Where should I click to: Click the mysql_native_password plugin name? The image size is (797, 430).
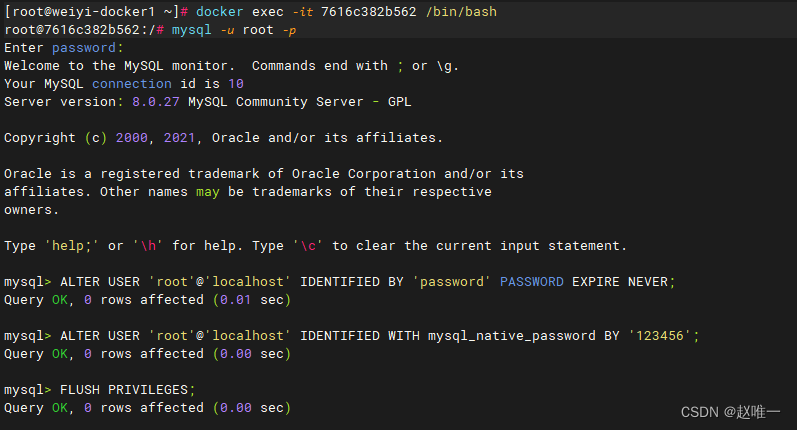[x=511, y=336]
